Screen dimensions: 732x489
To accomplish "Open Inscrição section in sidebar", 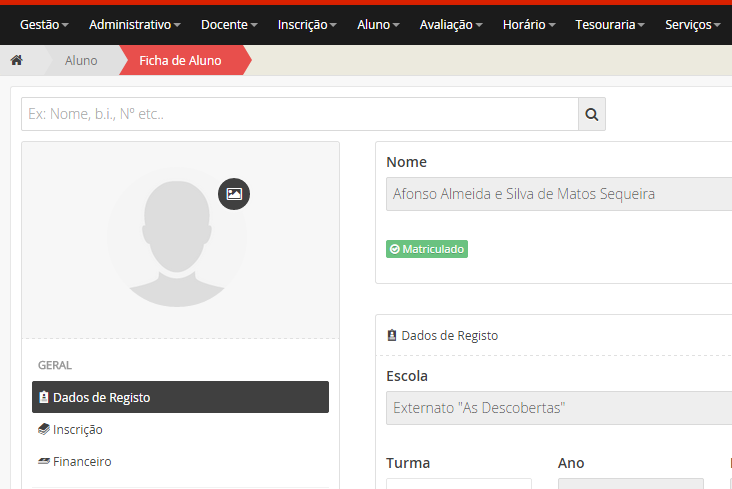I will [77, 430].
